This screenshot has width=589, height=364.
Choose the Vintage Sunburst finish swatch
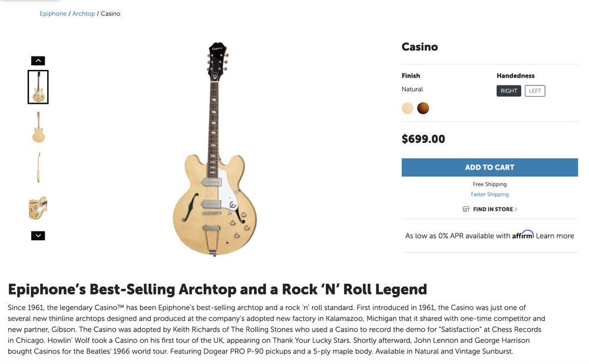[423, 108]
